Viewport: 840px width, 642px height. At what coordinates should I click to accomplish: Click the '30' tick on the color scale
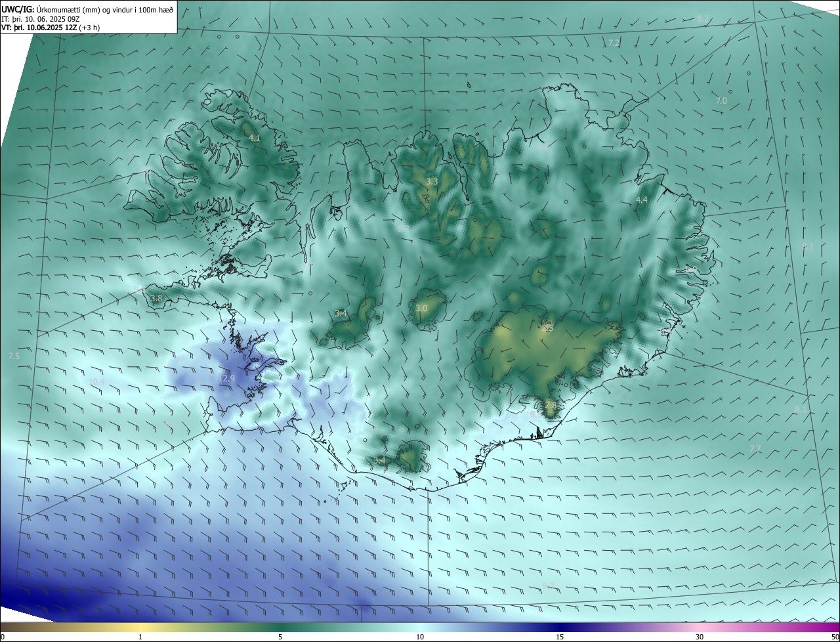click(x=700, y=637)
